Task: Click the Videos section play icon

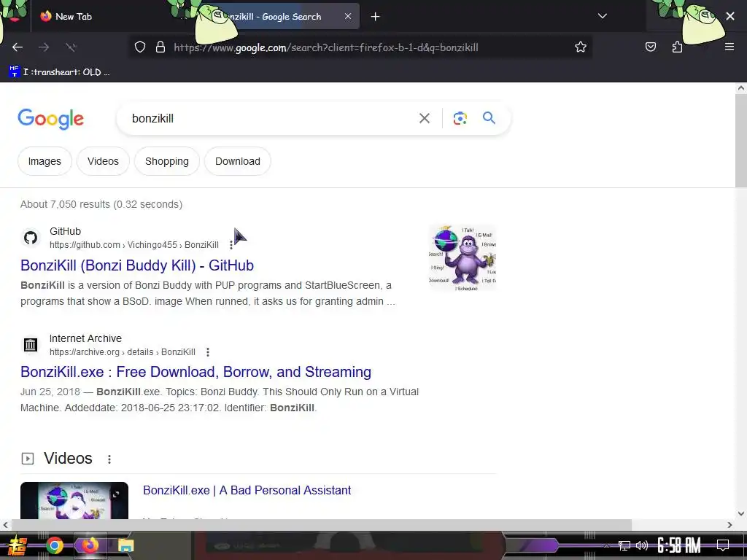Action: [x=28, y=459]
